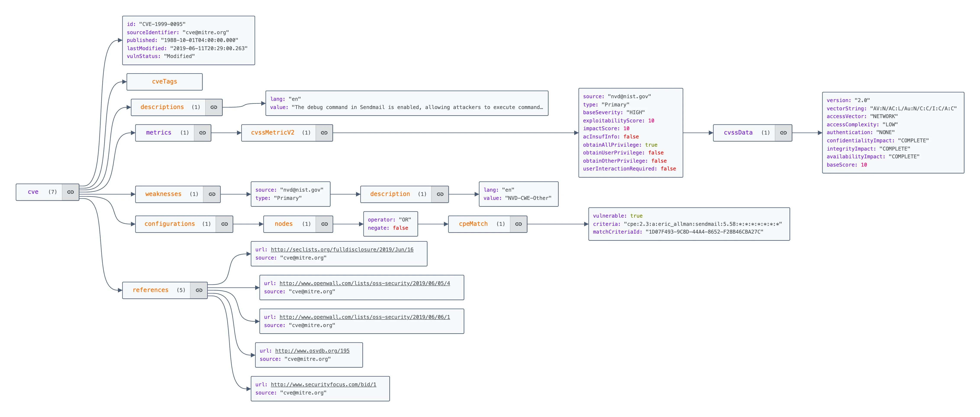This screenshot has width=980, height=417.
Task: Click the sourceIdentifier "cve@mitre.org" value
Action: coord(205,33)
